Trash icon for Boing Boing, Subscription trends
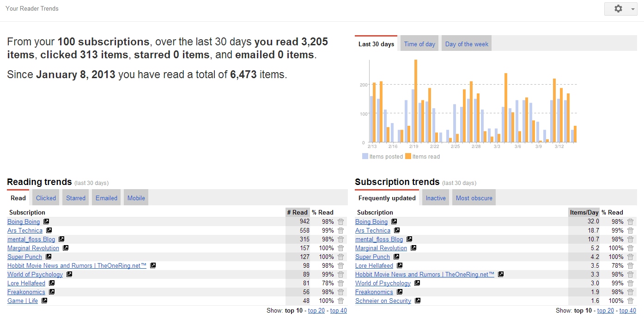This screenshot has height=320, width=644. [630, 222]
